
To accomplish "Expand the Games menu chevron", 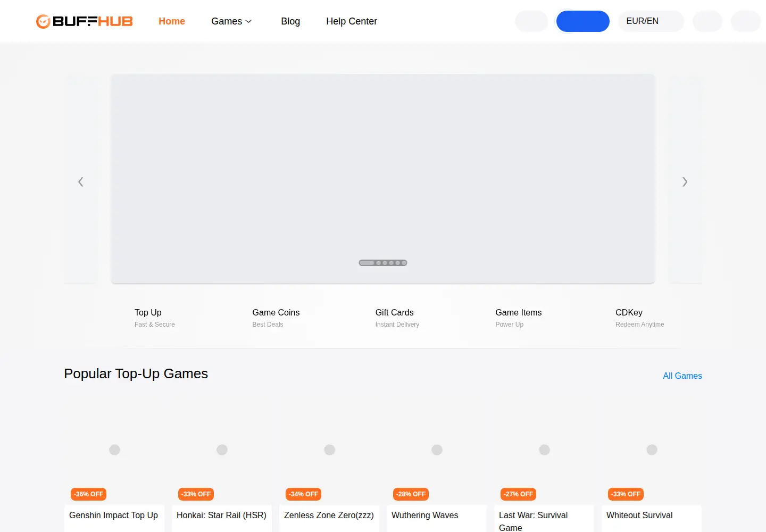I will pos(248,21).
